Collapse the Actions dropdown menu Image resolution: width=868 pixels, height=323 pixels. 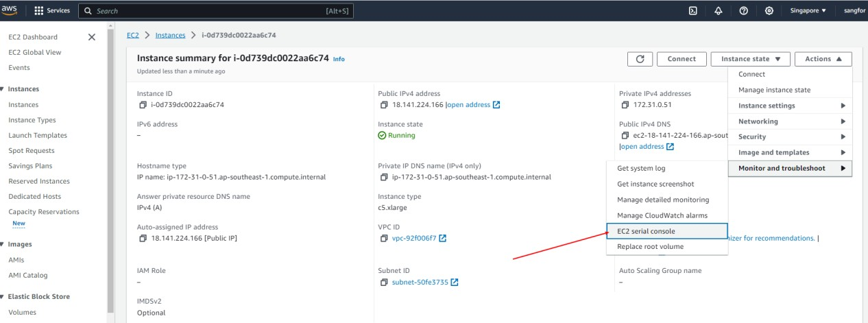(823, 59)
